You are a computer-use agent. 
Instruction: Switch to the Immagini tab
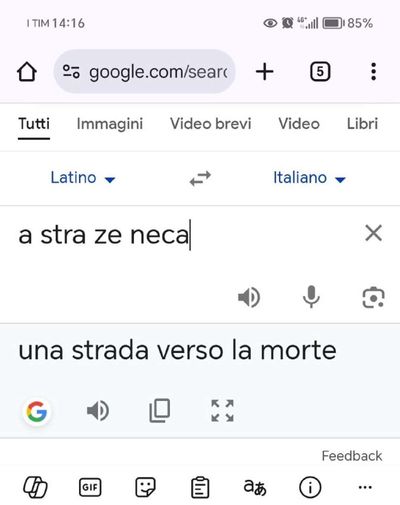coord(110,124)
